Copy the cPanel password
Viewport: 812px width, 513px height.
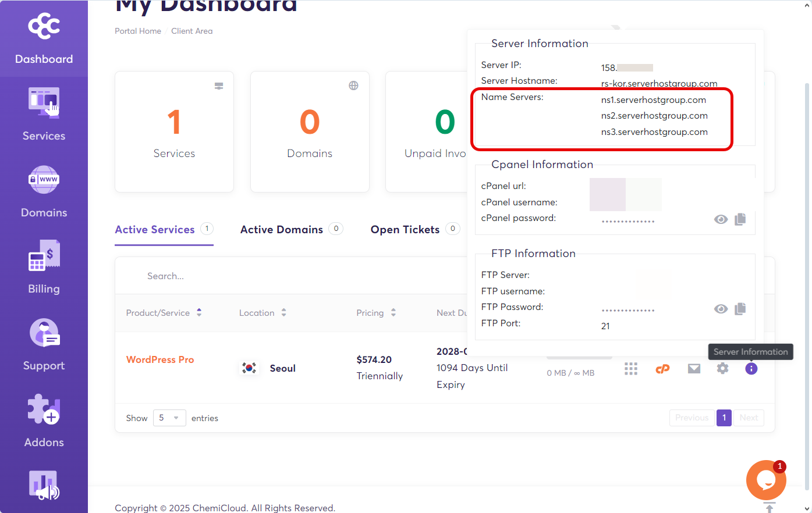tap(740, 219)
